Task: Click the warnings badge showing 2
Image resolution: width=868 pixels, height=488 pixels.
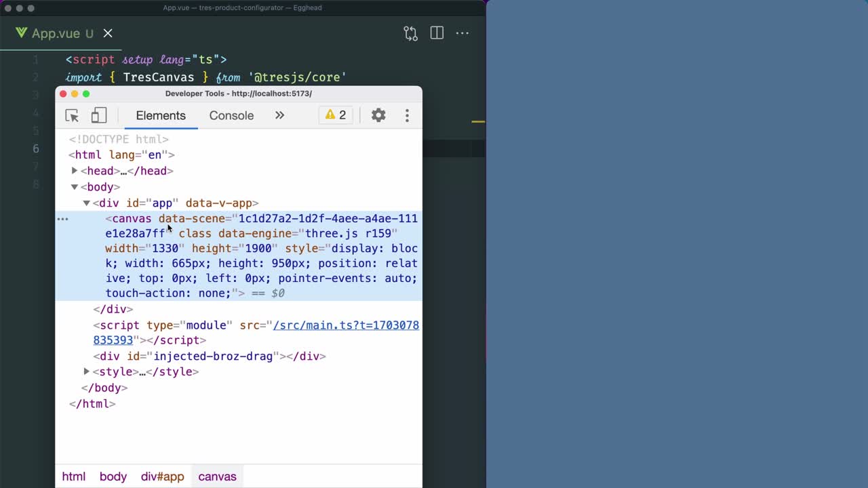Action: coord(336,115)
